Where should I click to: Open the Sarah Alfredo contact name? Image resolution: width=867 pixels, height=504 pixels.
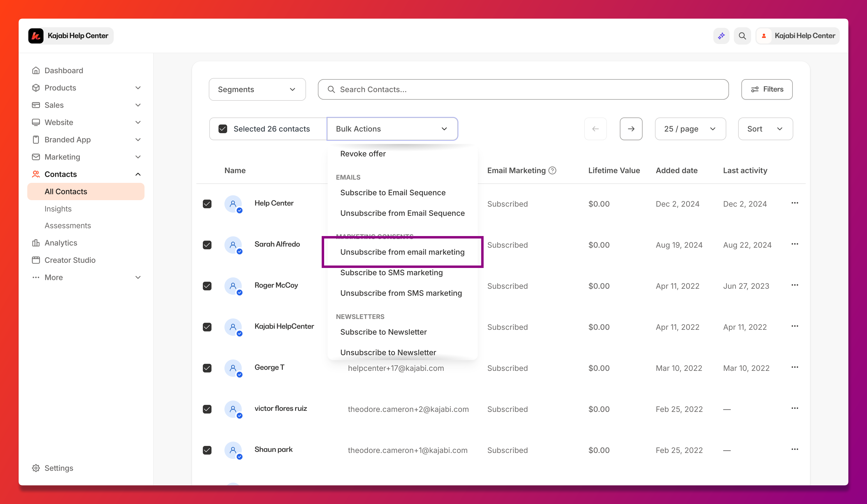point(277,244)
